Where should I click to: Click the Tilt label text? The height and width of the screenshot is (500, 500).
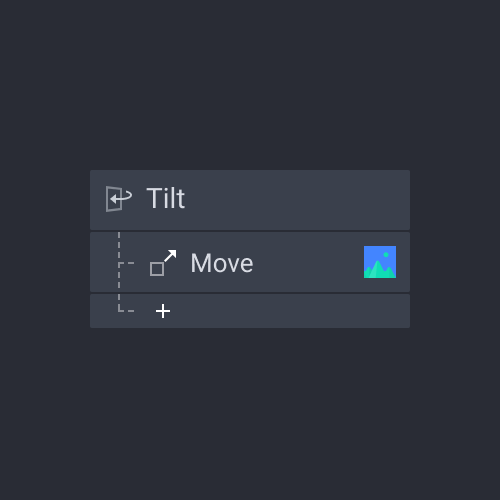pos(166,199)
